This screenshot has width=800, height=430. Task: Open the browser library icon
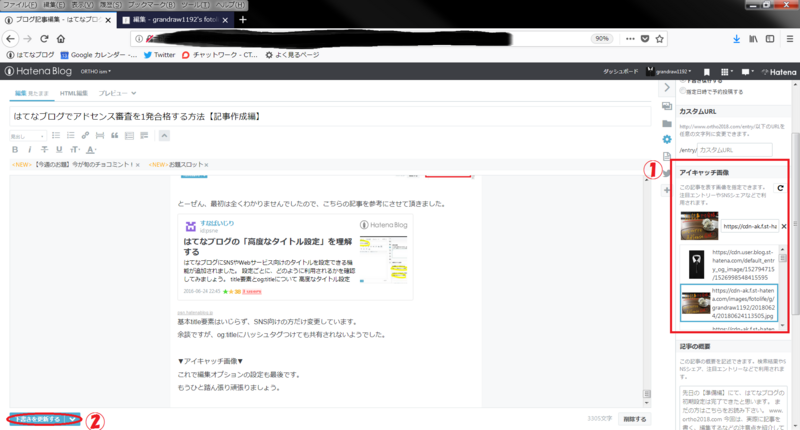point(753,39)
